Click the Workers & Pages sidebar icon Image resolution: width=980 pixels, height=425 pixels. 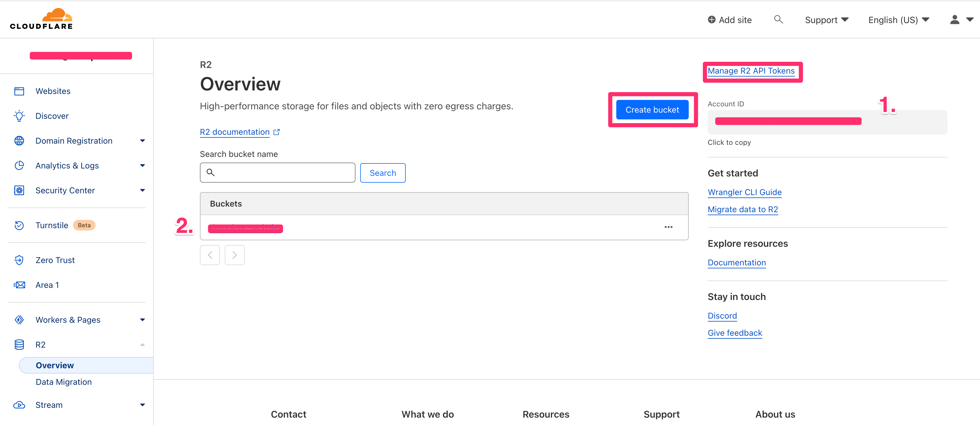click(x=19, y=320)
